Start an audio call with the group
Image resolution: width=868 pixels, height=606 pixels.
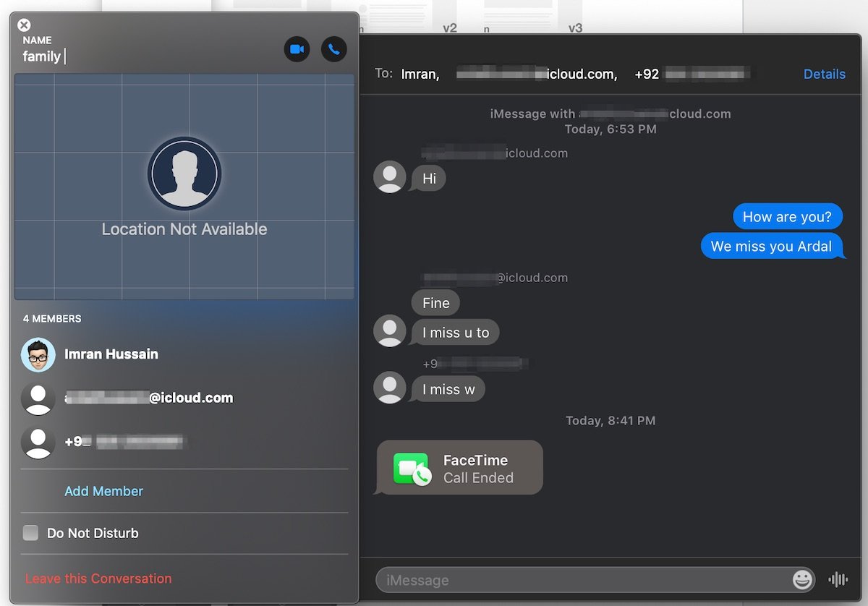(x=334, y=49)
